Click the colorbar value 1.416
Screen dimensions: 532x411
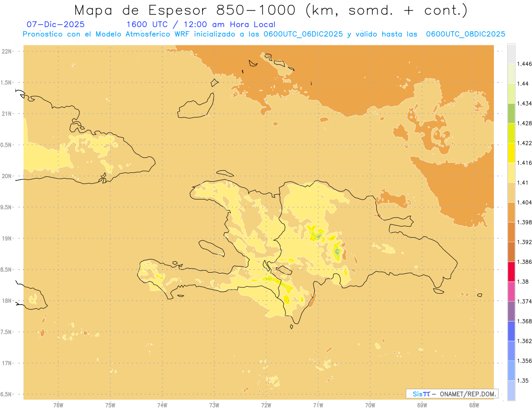(x=525, y=163)
